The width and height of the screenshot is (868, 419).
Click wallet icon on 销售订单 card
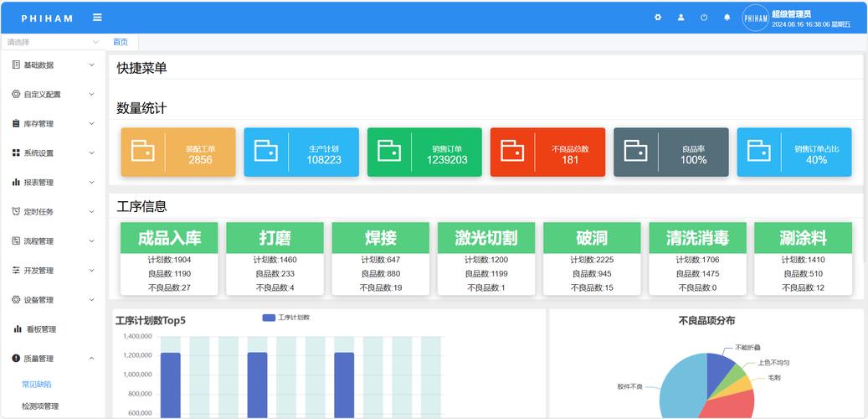click(389, 151)
